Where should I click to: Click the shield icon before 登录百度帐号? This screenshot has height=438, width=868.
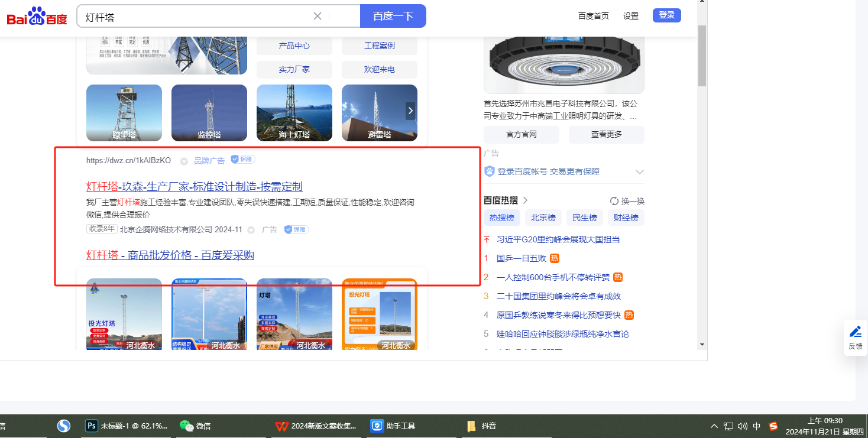point(490,171)
